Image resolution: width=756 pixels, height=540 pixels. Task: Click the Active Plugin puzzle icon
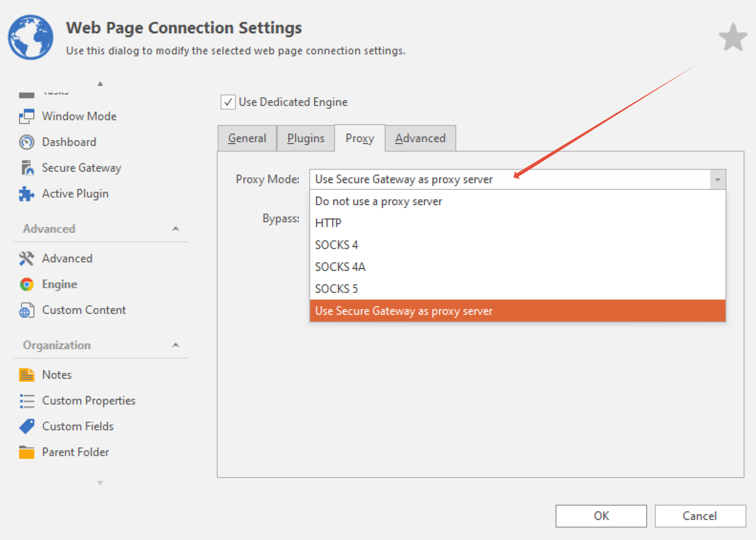26,194
